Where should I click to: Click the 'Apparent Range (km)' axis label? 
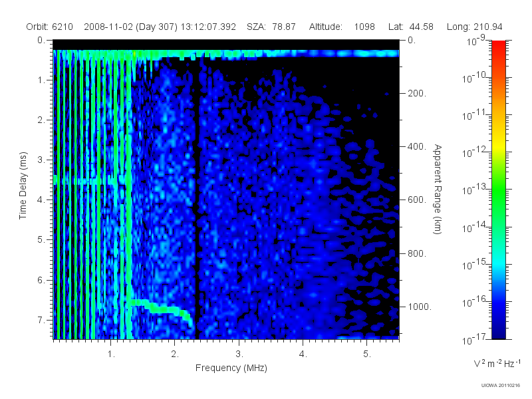(x=438, y=189)
